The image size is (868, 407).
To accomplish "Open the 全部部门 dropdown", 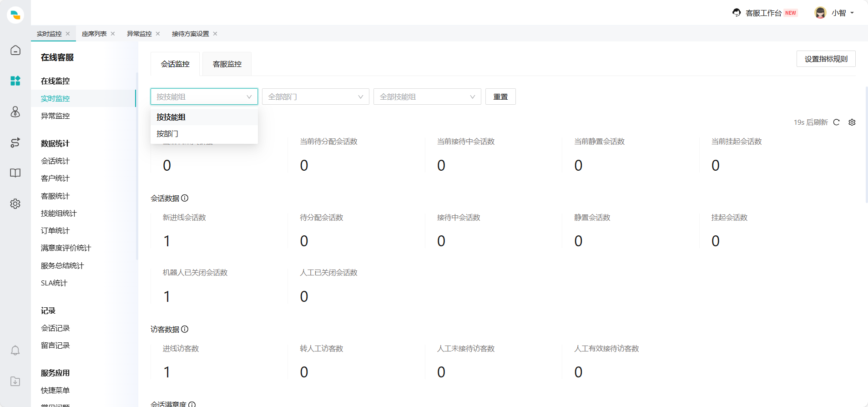I will click(x=316, y=97).
